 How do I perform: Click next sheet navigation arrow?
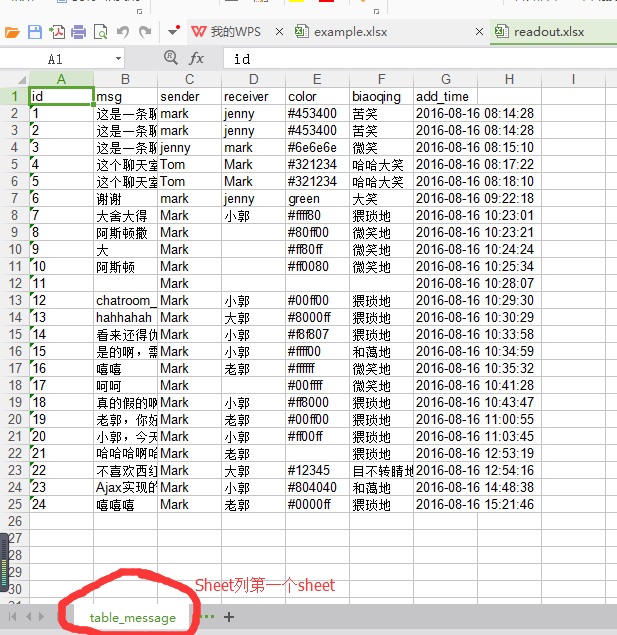tap(41, 617)
